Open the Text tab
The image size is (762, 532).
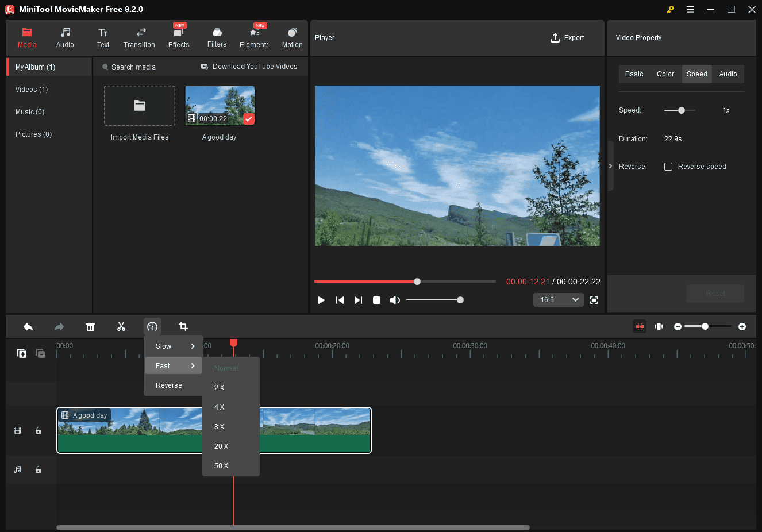[103, 38]
